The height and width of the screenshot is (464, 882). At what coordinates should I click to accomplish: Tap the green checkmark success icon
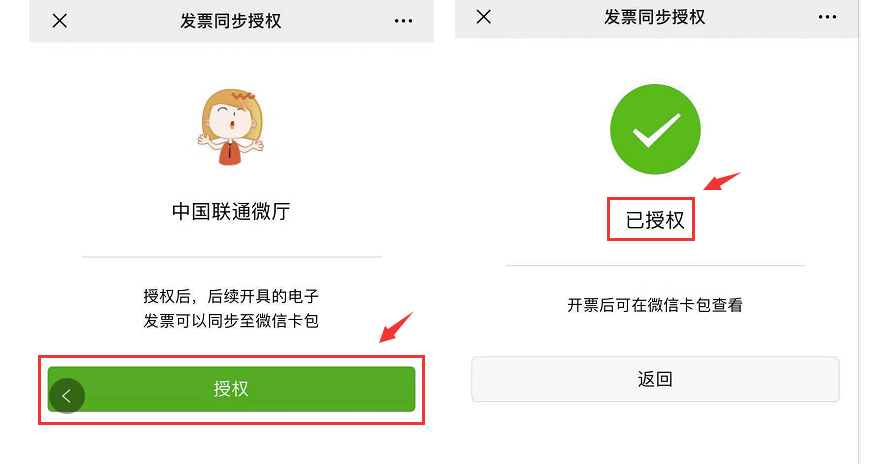(655, 129)
